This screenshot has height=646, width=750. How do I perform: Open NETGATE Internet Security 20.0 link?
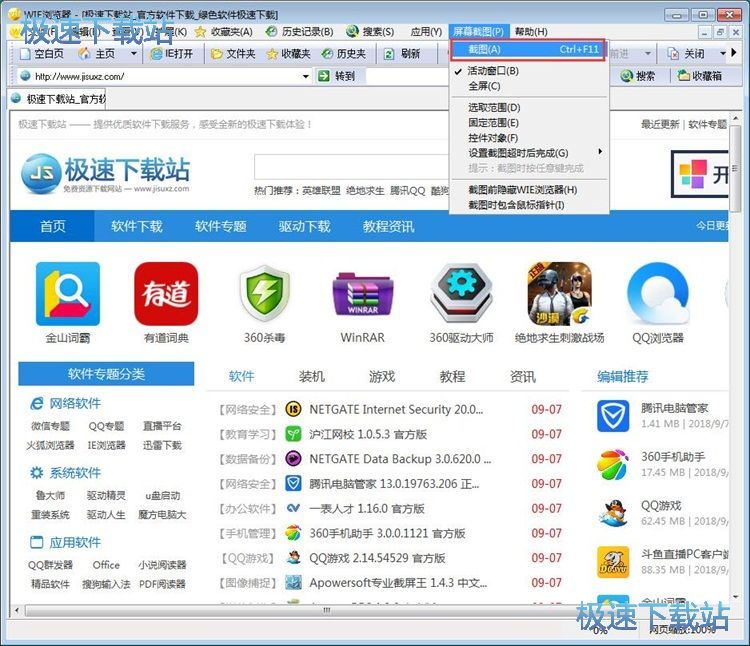pos(396,409)
